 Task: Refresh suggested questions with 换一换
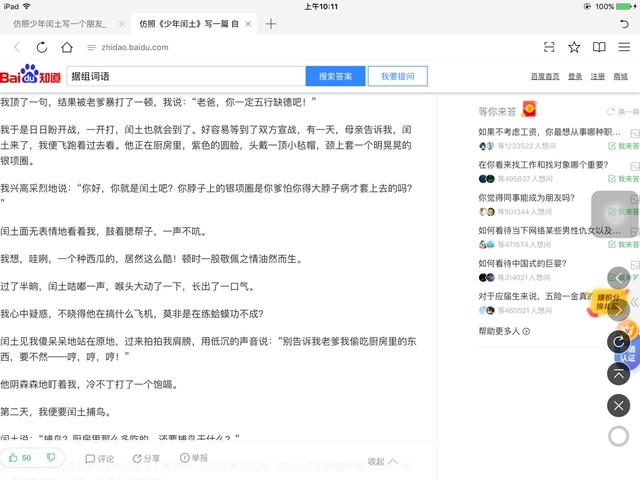623,112
